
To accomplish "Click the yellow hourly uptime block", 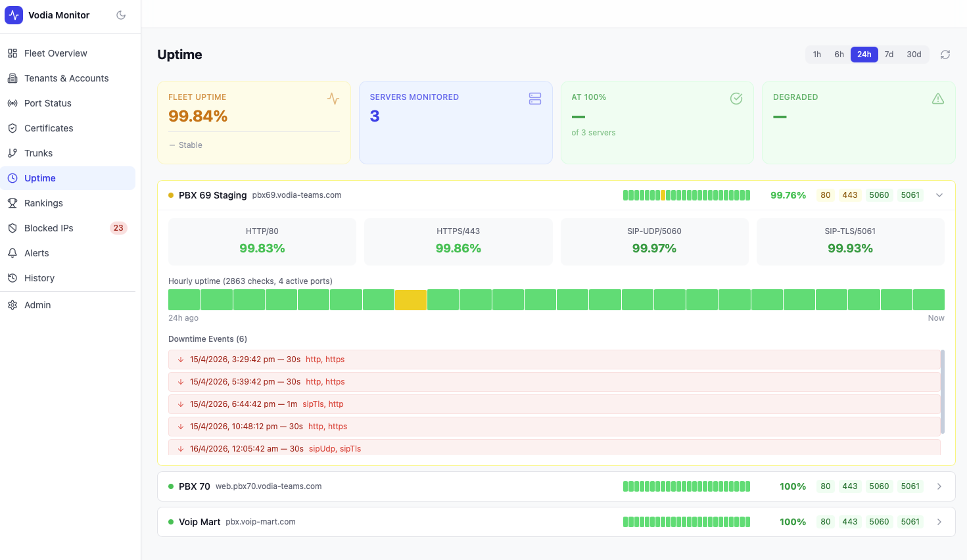I will point(411,300).
